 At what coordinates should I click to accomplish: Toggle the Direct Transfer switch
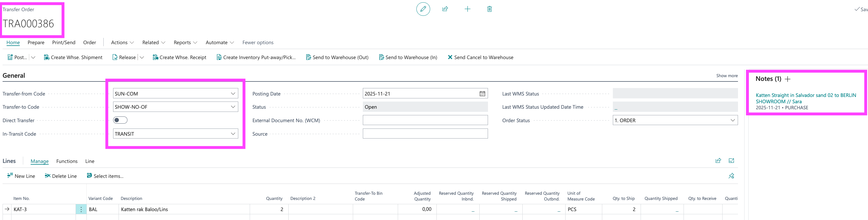[120, 120]
